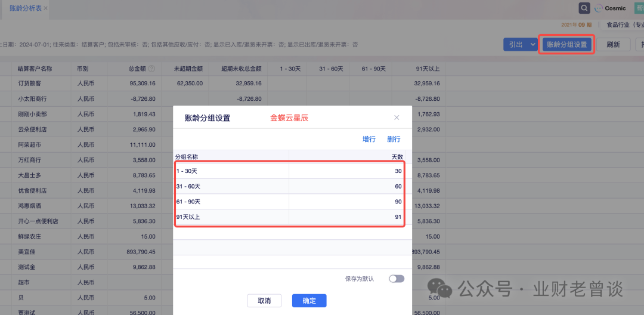The height and width of the screenshot is (315, 644).
Task: Edit the days field showing 30
Action: tap(346, 171)
